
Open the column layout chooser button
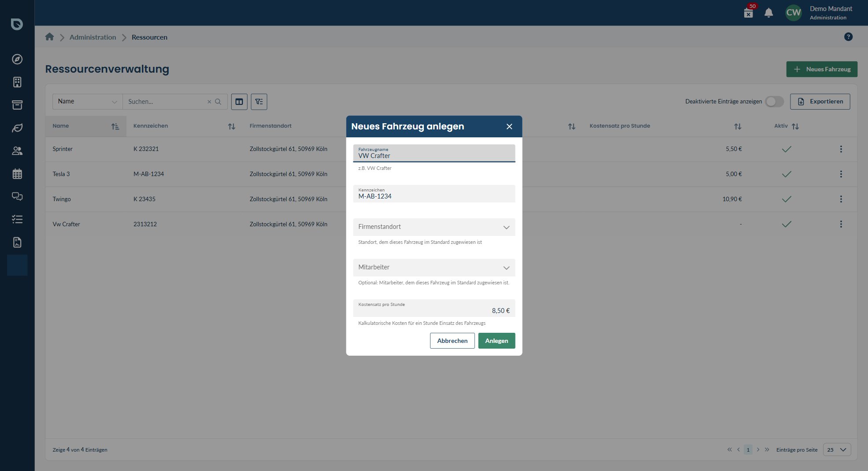pos(239,102)
